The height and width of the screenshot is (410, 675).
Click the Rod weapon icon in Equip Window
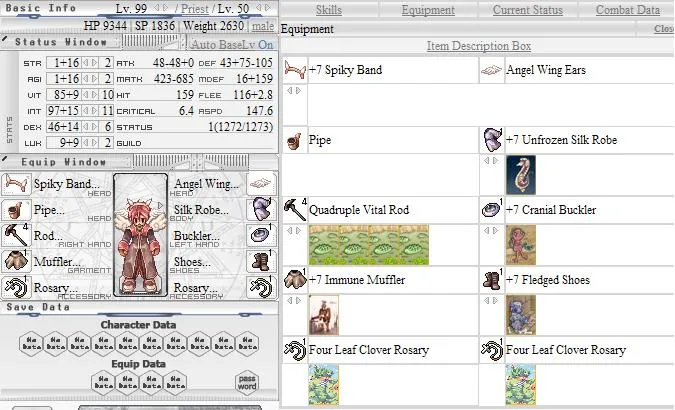click(x=14, y=236)
